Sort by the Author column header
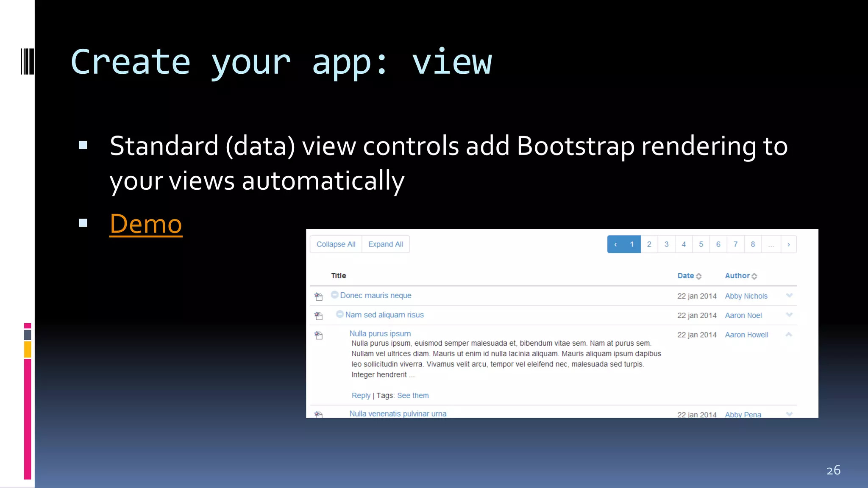This screenshot has width=868, height=488. (737, 276)
